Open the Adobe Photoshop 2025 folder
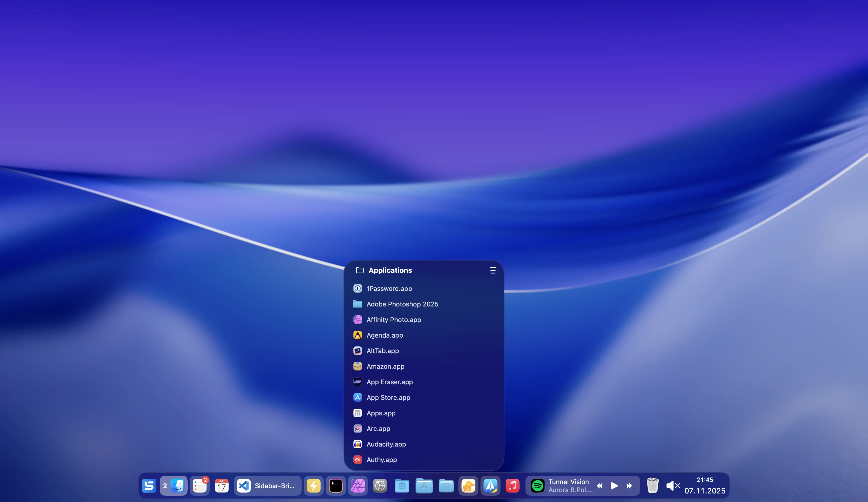Image resolution: width=868 pixels, height=502 pixels. pyautogui.click(x=402, y=304)
